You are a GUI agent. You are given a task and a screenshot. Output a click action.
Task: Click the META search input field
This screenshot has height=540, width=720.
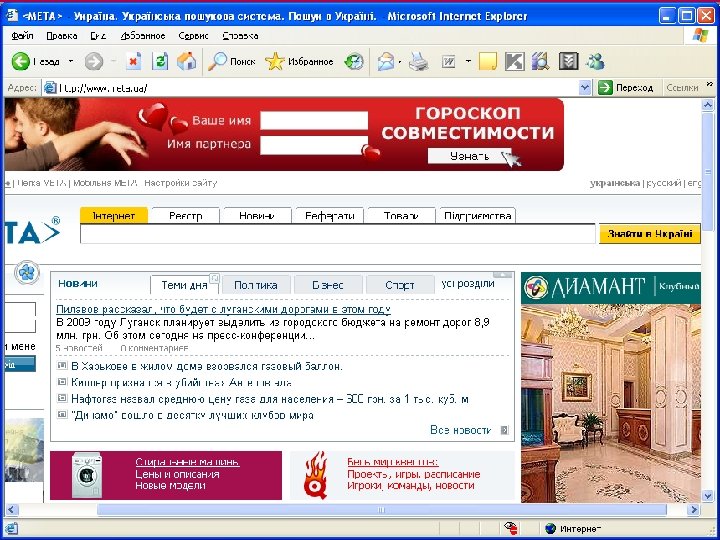[x=338, y=234]
